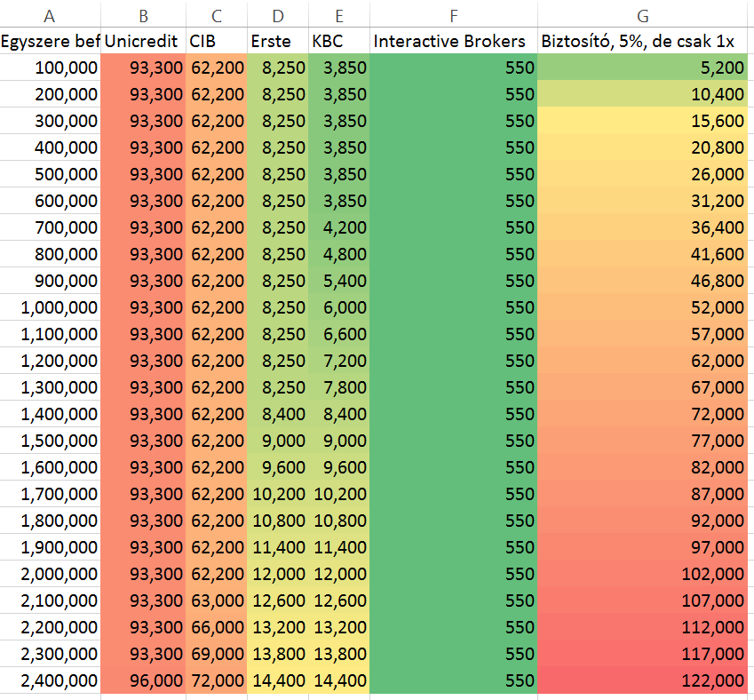Select KBC cell showing 4,200

339,227
